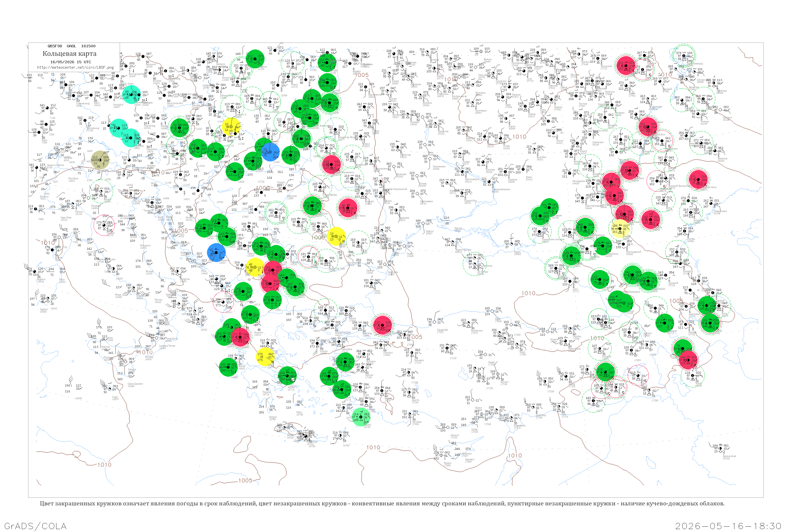The image size is (798, 532).
Task: Click the "Muenchen 10870" station label
Action: 152,150
